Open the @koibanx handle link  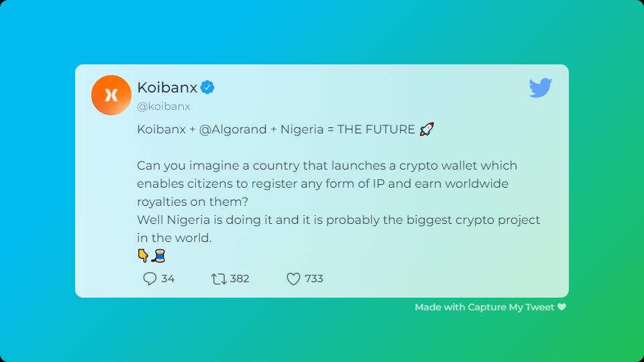(x=164, y=107)
